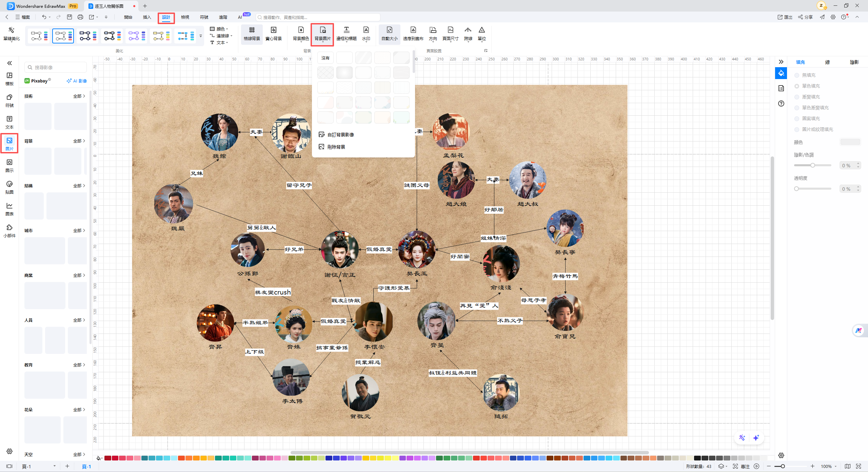Click the 單鍵美化 one-click beautify icon
This screenshot has width=868, height=472.
tap(12, 33)
